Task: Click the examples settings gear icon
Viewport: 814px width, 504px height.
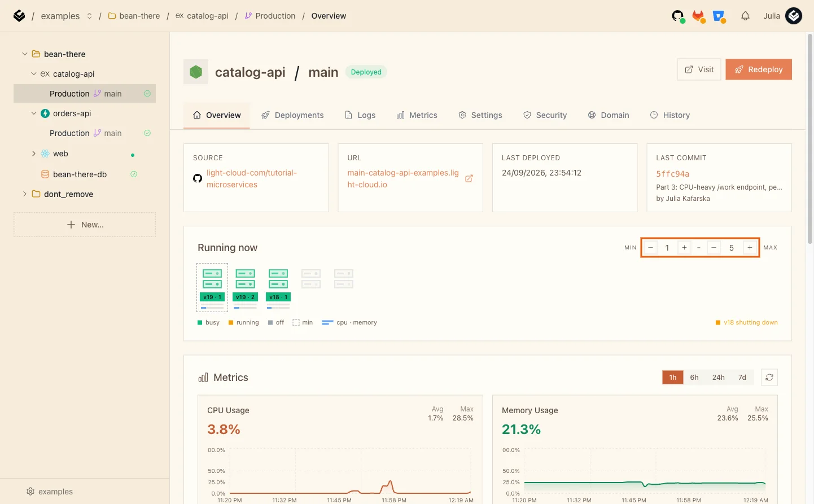Action: [x=30, y=492]
